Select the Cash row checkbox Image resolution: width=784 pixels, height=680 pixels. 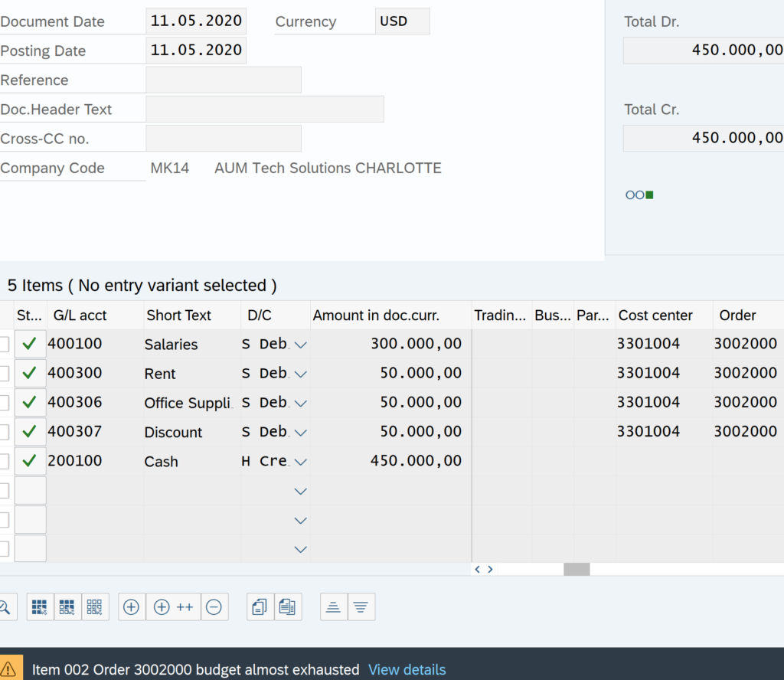pos(4,461)
